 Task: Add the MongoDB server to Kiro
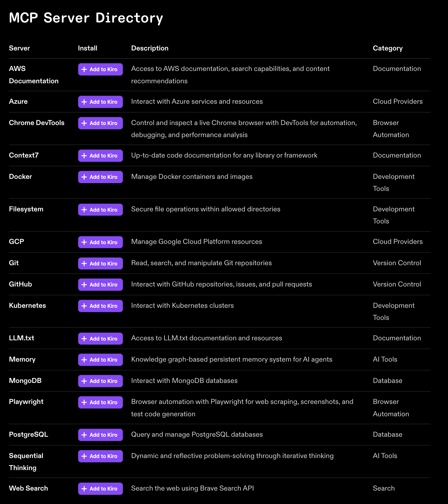[x=100, y=381]
